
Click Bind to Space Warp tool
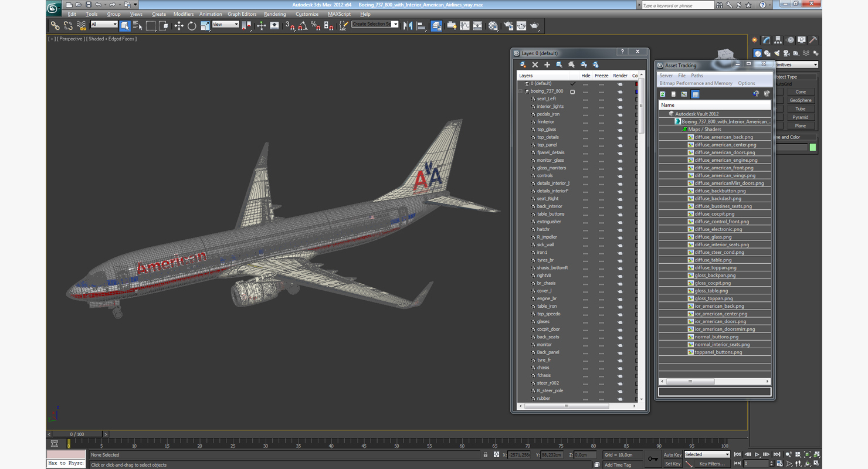pos(82,25)
